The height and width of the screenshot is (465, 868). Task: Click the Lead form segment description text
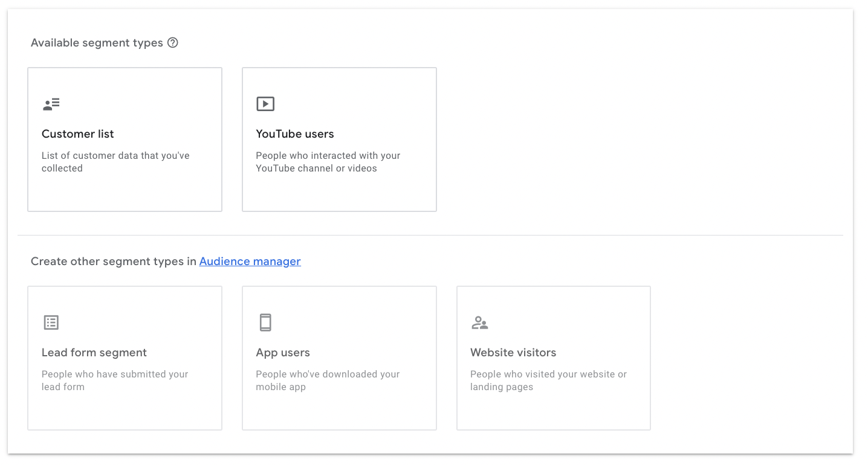click(115, 380)
